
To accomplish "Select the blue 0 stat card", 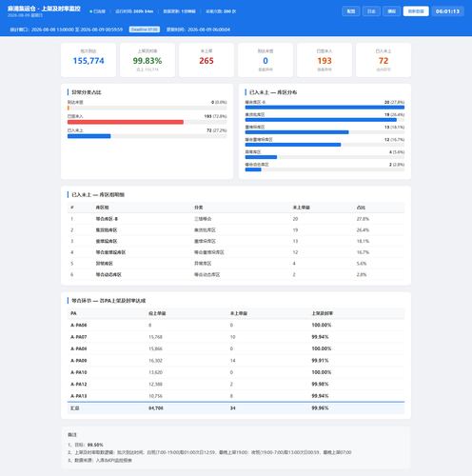I will click(265, 60).
